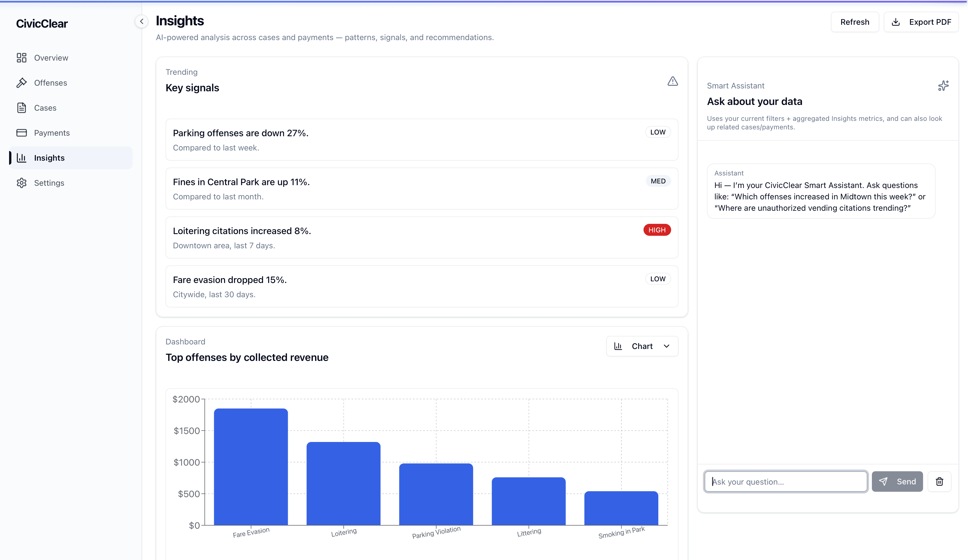This screenshot has width=968, height=560.
Task: Click the Fare Evasion bar in chart
Action: (251, 467)
